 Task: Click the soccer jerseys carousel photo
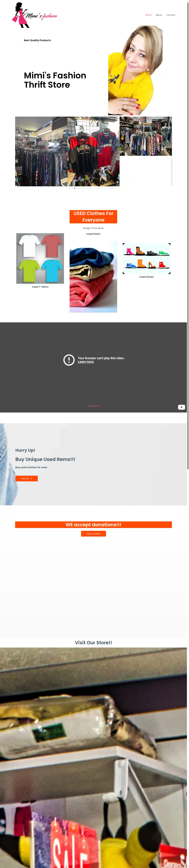coord(93,152)
